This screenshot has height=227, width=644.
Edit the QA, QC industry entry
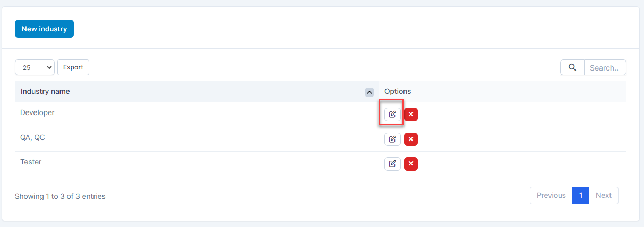point(392,139)
